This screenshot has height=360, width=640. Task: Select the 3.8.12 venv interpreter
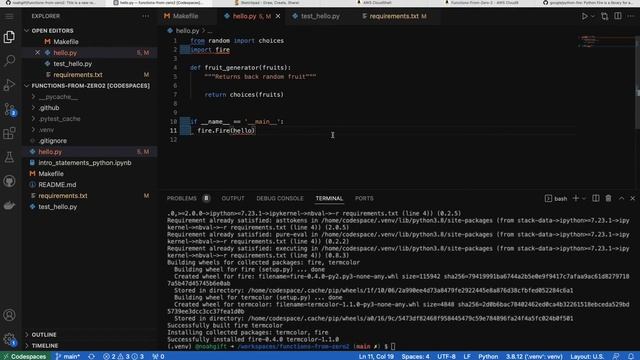[x=534, y=356]
